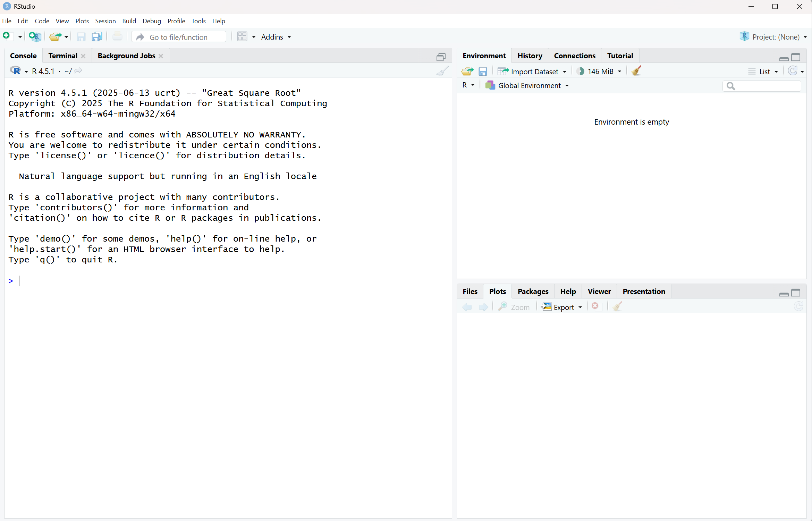The height and width of the screenshot is (521, 812).
Task: Expand the Global Environment dropdown
Action: [529, 85]
